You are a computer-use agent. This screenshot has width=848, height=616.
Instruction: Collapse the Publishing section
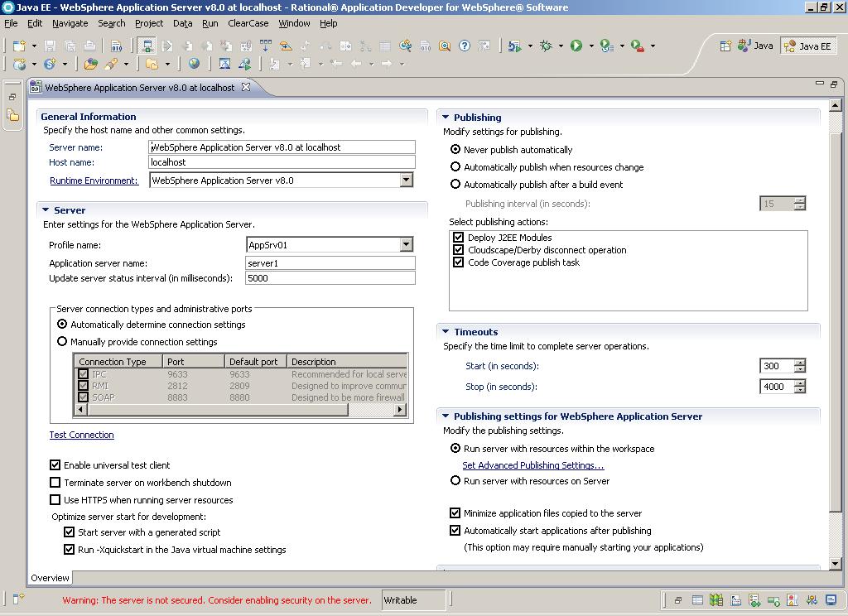[x=446, y=117]
